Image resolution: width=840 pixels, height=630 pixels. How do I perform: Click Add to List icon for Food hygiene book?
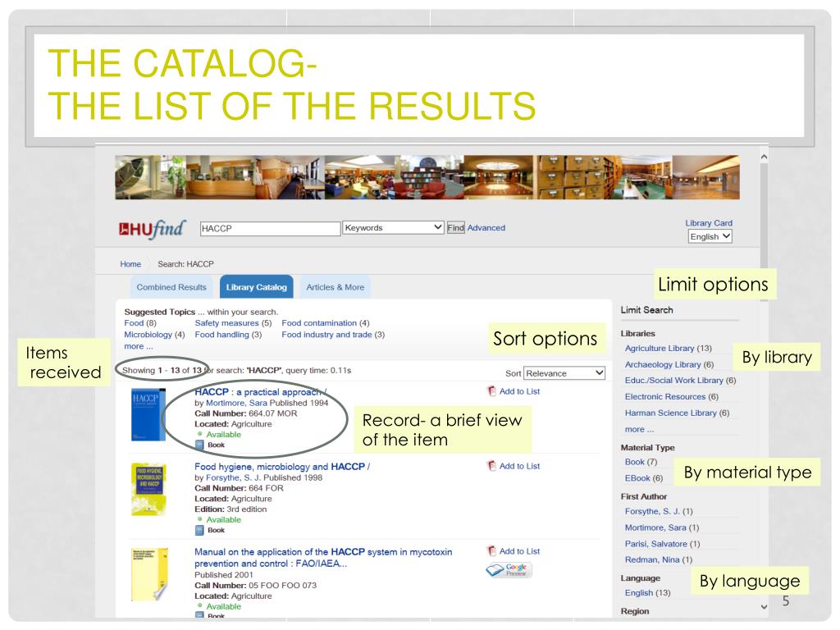492,466
